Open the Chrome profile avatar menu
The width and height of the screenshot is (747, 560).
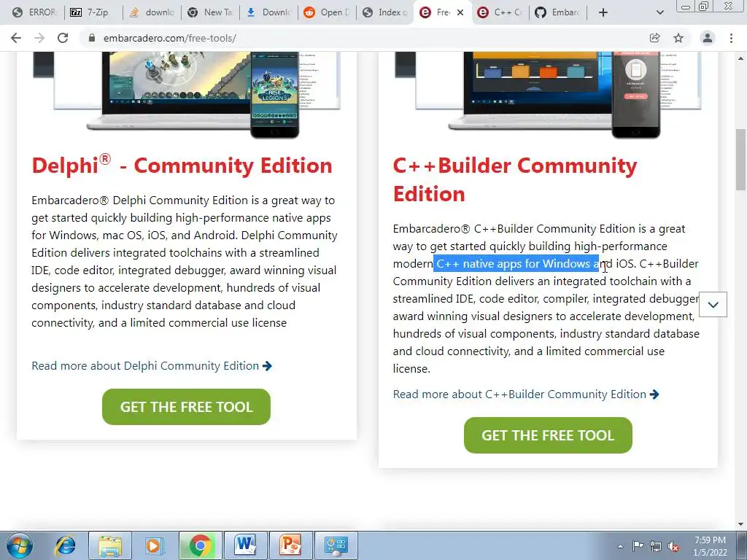click(x=708, y=38)
